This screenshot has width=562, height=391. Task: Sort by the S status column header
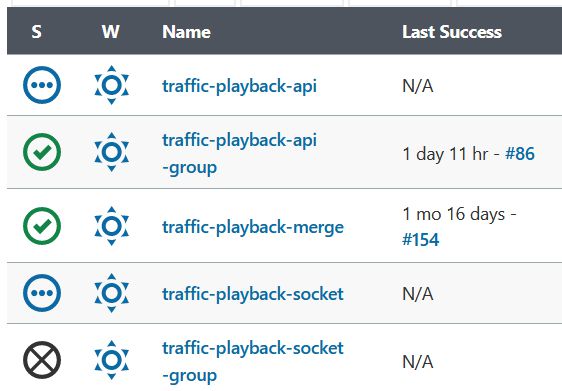tap(36, 32)
